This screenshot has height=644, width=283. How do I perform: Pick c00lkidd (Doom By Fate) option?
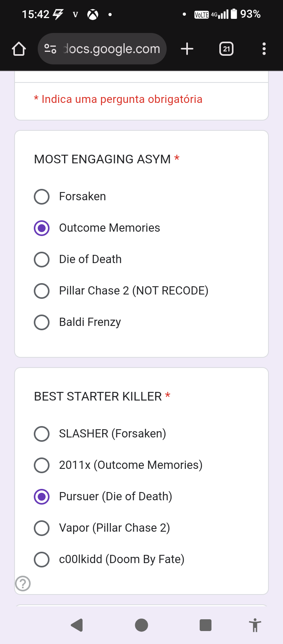click(42, 560)
